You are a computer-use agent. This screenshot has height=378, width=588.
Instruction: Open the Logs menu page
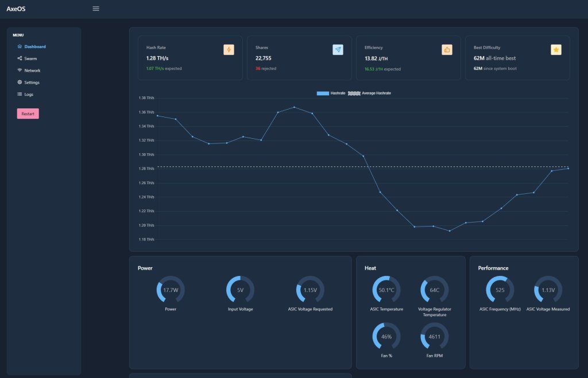coord(29,94)
